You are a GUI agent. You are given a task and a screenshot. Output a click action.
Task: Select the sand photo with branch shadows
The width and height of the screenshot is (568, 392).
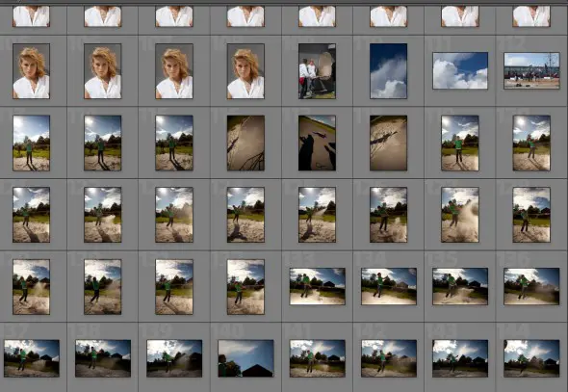point(245,143)
